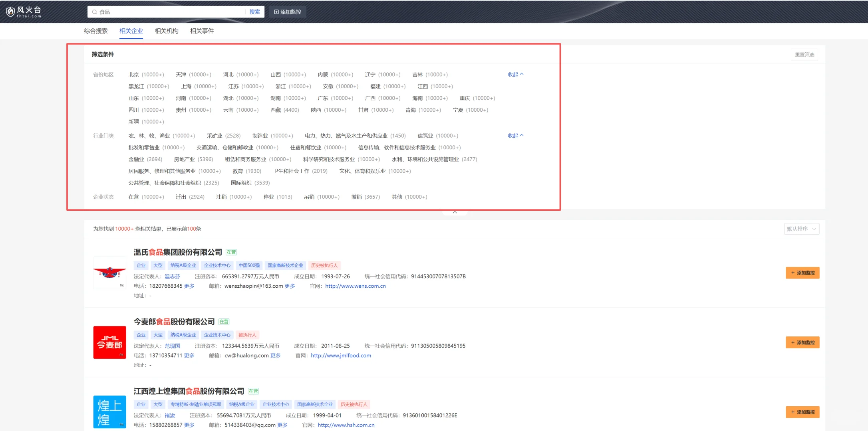Filter by 北京 province
Screen dimensions: 868x431
tap(134, 75)
